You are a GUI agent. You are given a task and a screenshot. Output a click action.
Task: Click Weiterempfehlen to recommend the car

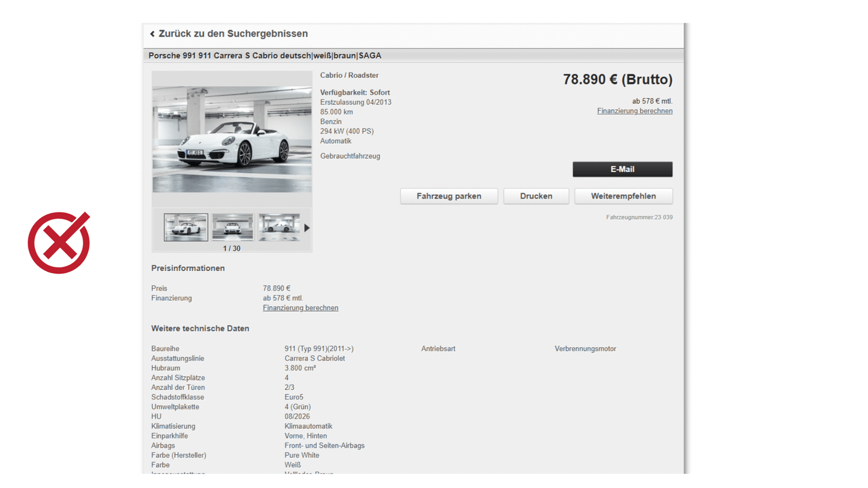623,196
